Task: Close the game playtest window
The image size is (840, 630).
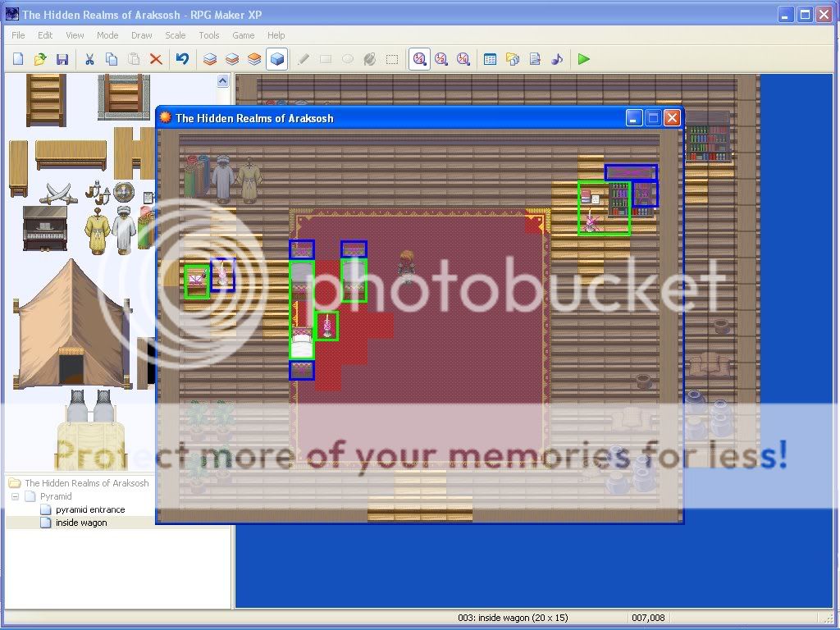Action: (672, 118)
